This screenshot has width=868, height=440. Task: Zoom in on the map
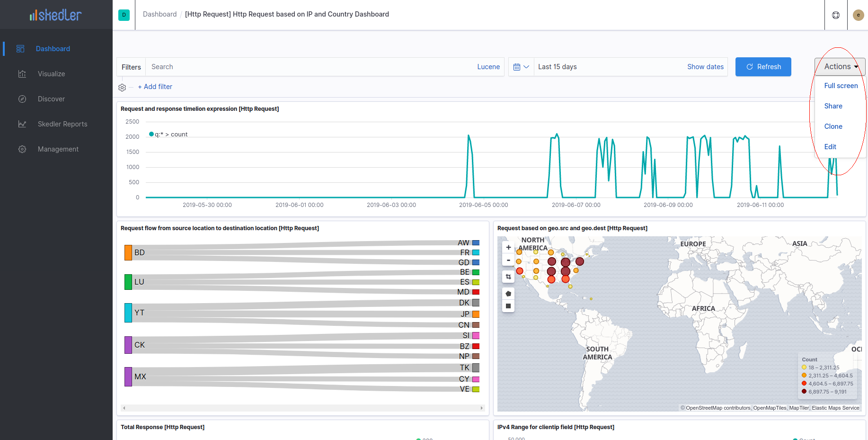tap(508, 247)
